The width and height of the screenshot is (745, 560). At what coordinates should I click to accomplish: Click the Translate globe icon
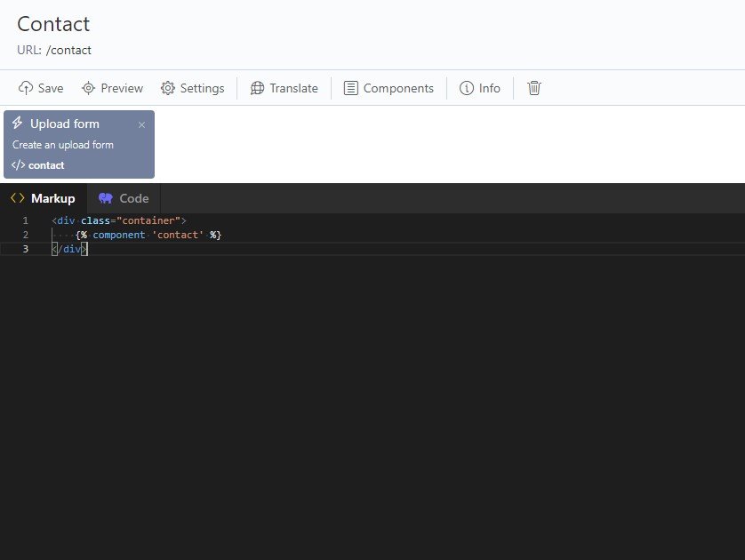(x=257, y=88)
